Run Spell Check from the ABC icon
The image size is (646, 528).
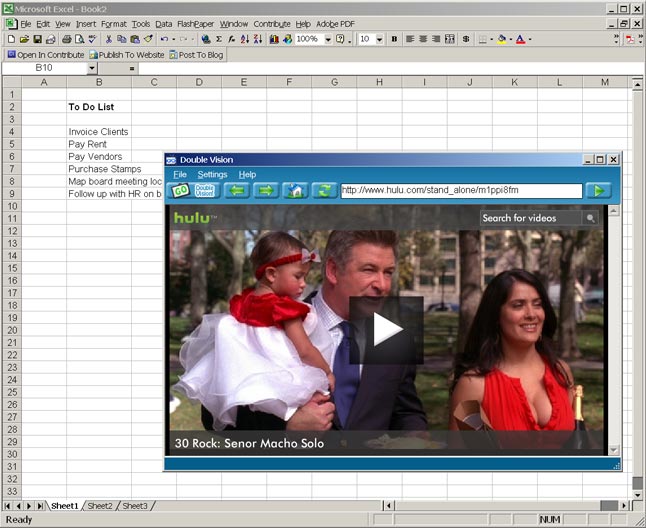point(92,39)
